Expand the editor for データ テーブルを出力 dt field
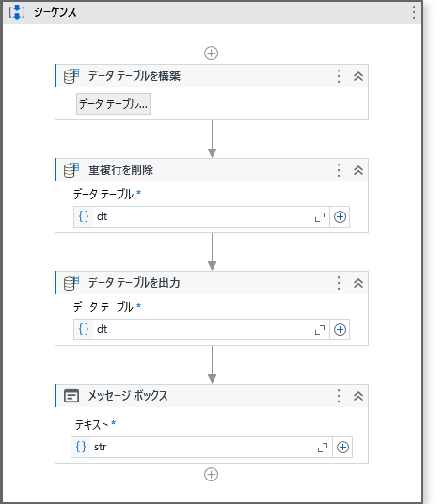 [x=320, y=330]
